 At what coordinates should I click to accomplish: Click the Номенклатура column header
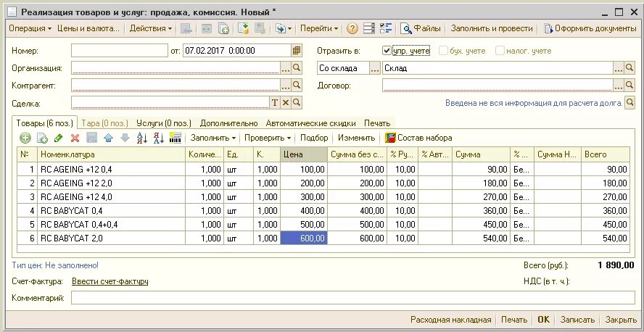click(111, 154)
